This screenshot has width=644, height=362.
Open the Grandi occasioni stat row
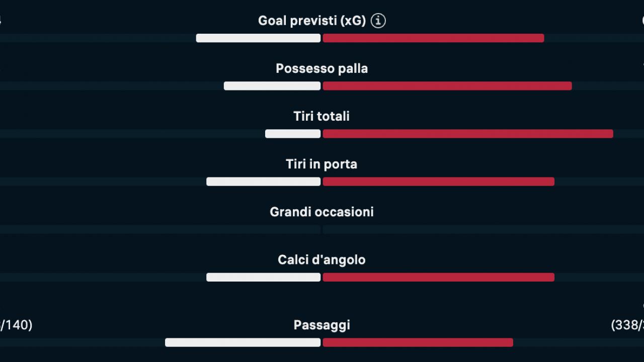pyautogui.click(x=321, y=212)
